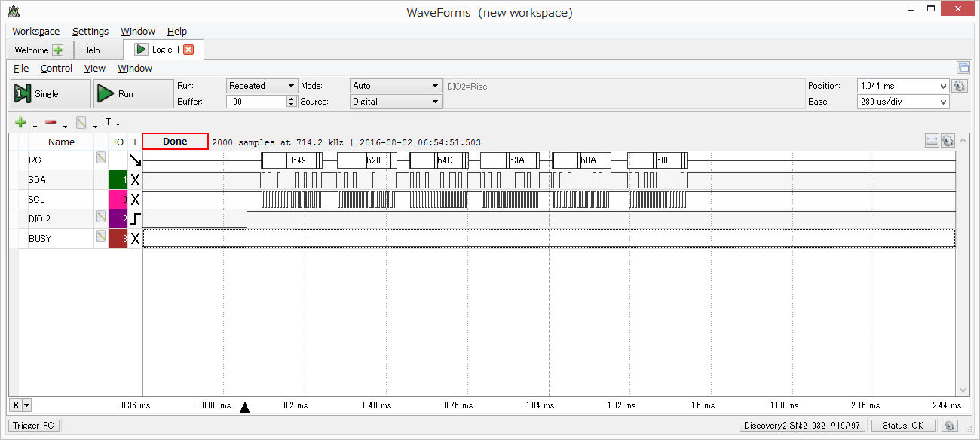Click into the Buffer value field

click(256, 102)
